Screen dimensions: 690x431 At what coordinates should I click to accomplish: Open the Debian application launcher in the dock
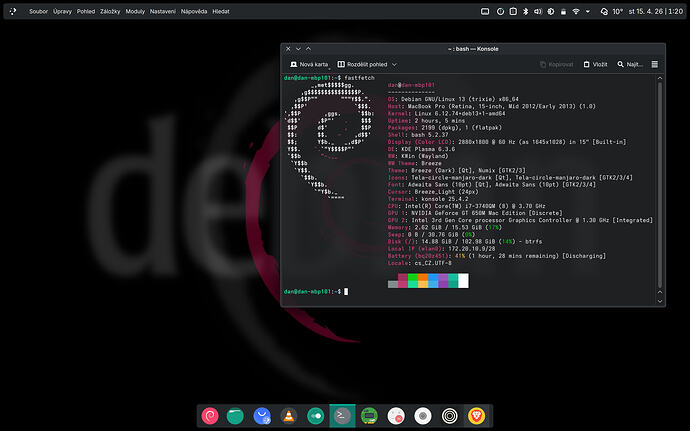click(x=210, y=416)
